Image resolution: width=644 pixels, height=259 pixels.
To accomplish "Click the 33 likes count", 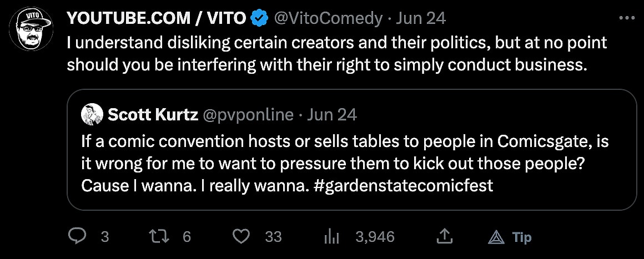I will click(x=273, y=237).
